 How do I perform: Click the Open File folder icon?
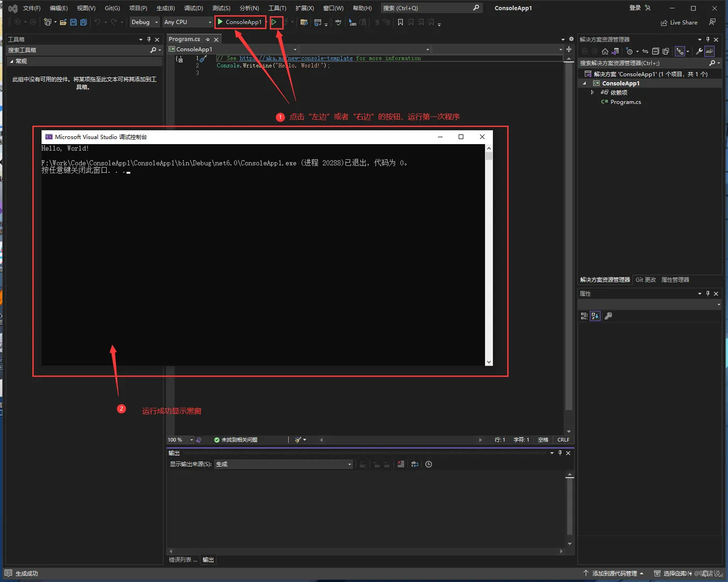tap(63, 22)
